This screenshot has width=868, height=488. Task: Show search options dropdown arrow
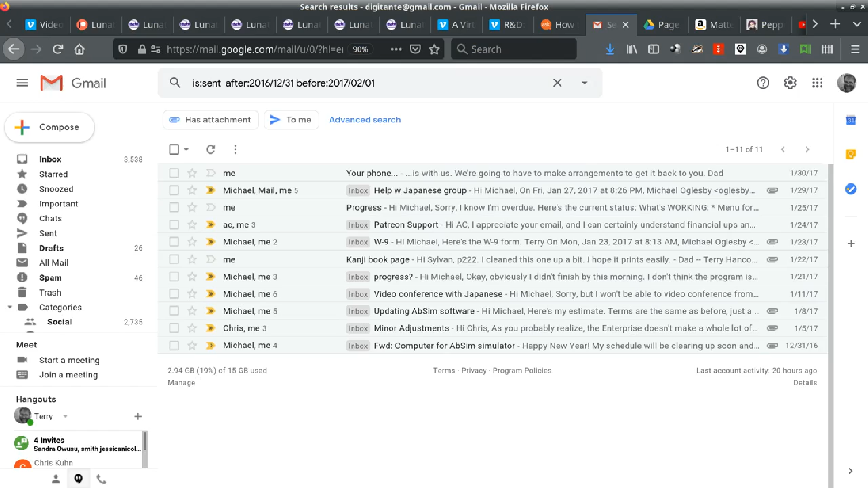pyautogui.click(x=584, y=83)
